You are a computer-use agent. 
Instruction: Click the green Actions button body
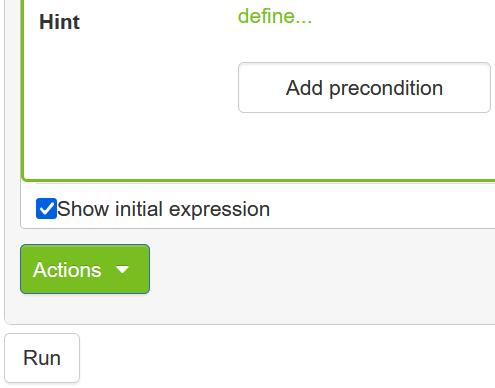[85, 269]
